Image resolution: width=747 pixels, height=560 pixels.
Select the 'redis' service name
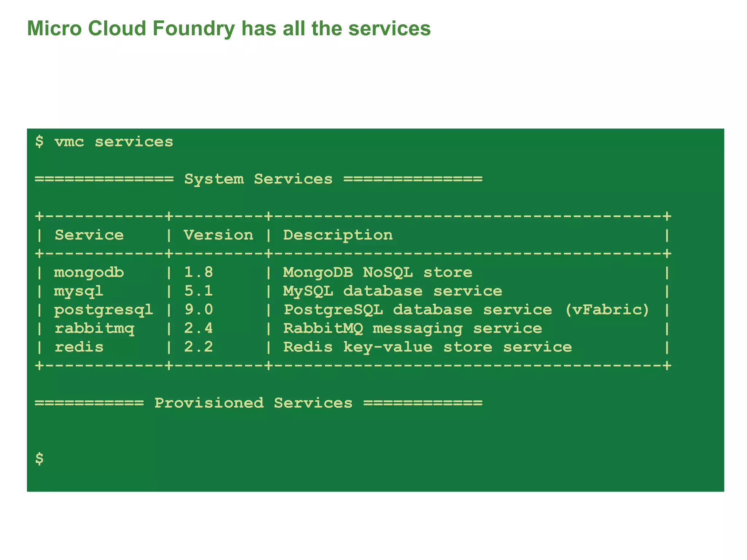click(79, 347)
